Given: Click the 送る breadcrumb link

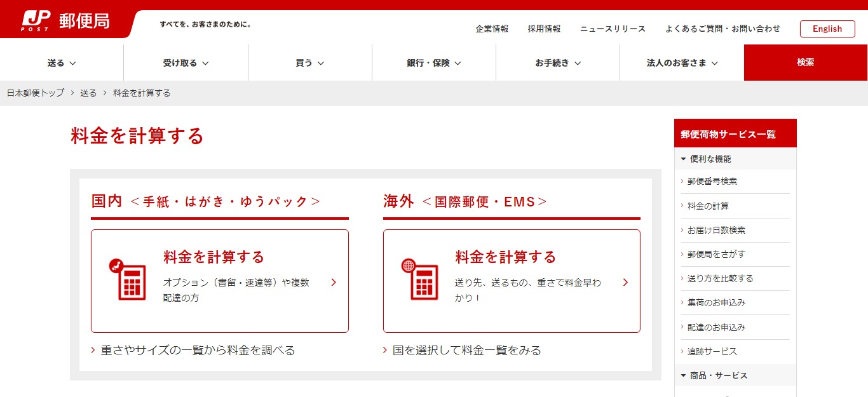Looking at the screenshot, I should [x=88, y=93].
